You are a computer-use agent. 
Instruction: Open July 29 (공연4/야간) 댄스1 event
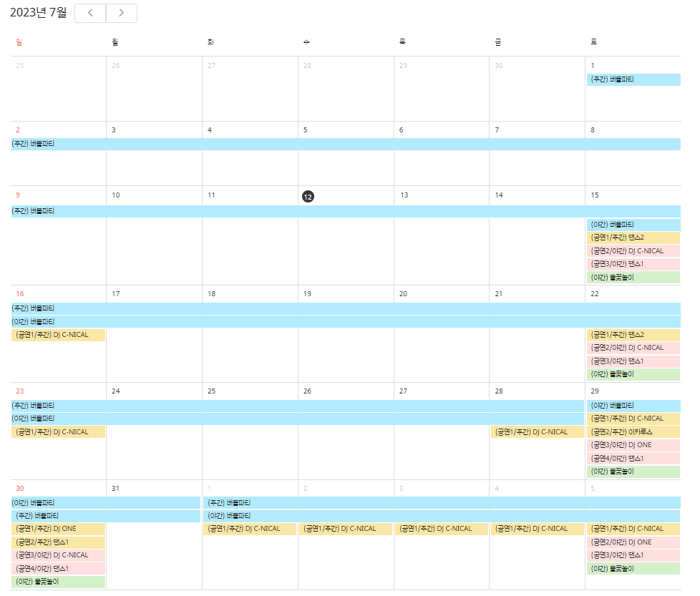coord(633,459)
